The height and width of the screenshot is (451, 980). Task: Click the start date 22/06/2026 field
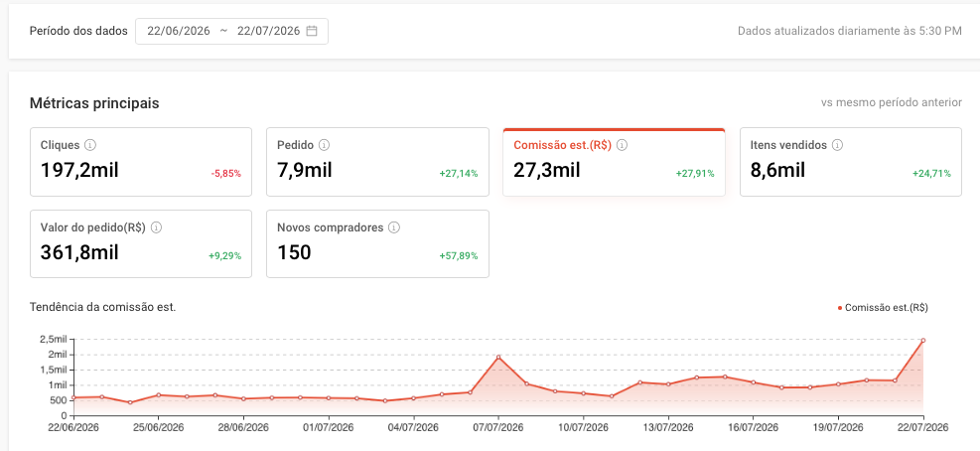pos(179,31)
